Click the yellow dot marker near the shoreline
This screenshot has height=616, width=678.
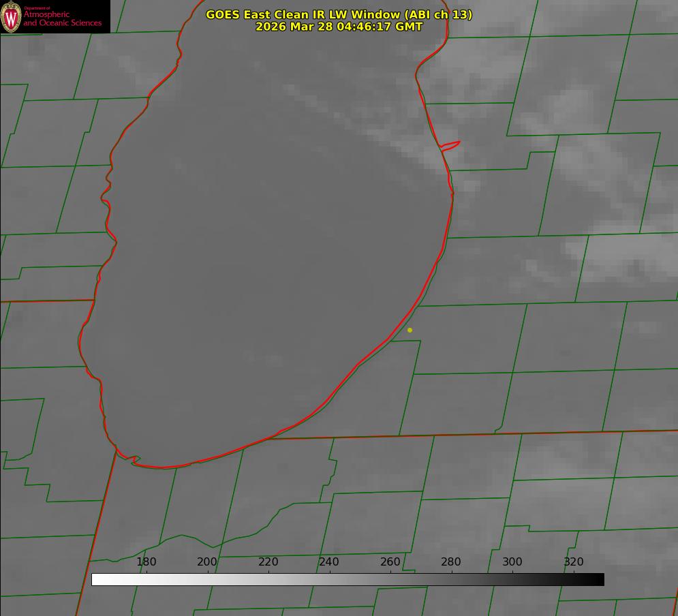pos(410,330)
